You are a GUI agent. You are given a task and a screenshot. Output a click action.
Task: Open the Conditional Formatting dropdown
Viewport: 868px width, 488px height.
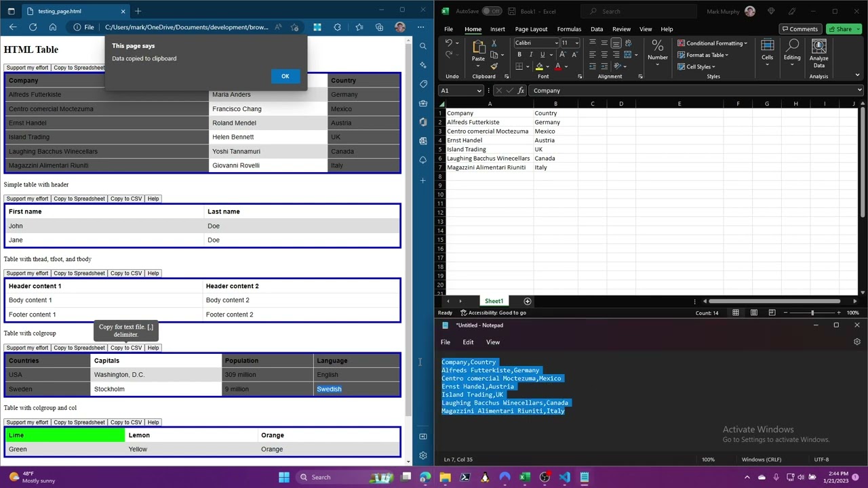(713, 43)
